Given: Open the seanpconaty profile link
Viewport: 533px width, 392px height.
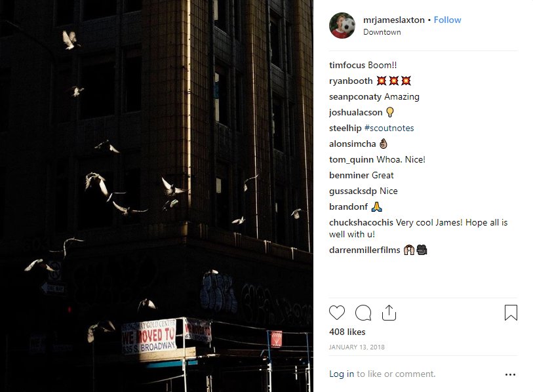Looking at the screenshot, I should [x=355, y=96].
